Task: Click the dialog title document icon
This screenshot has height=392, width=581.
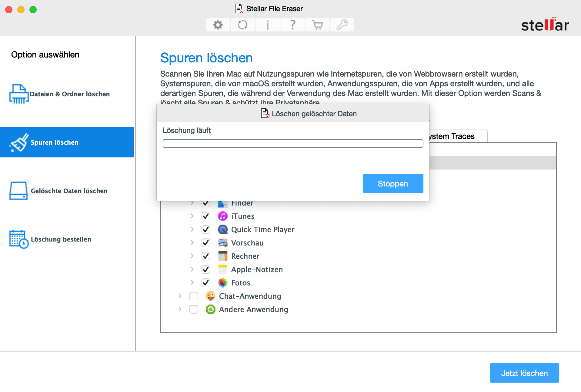Action: 265,114
